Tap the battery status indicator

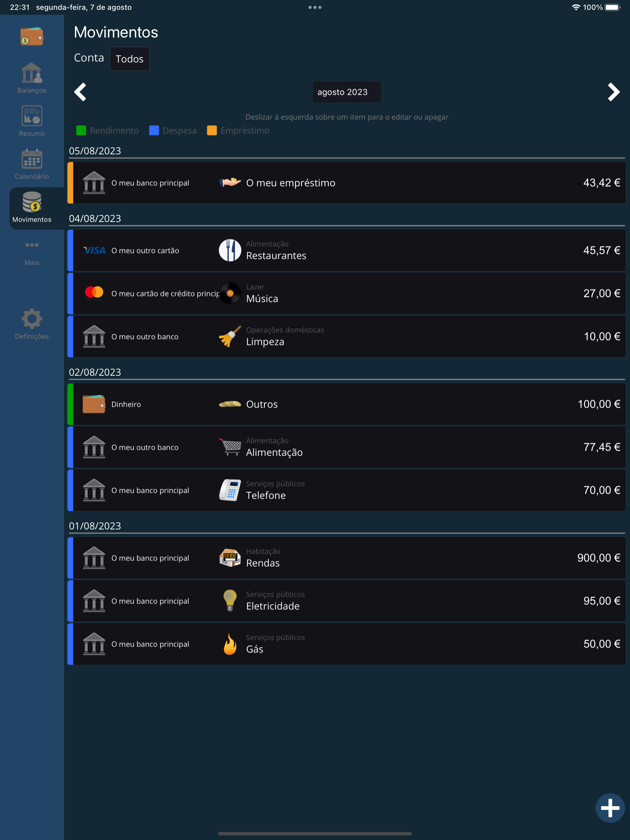click(612, 7)
